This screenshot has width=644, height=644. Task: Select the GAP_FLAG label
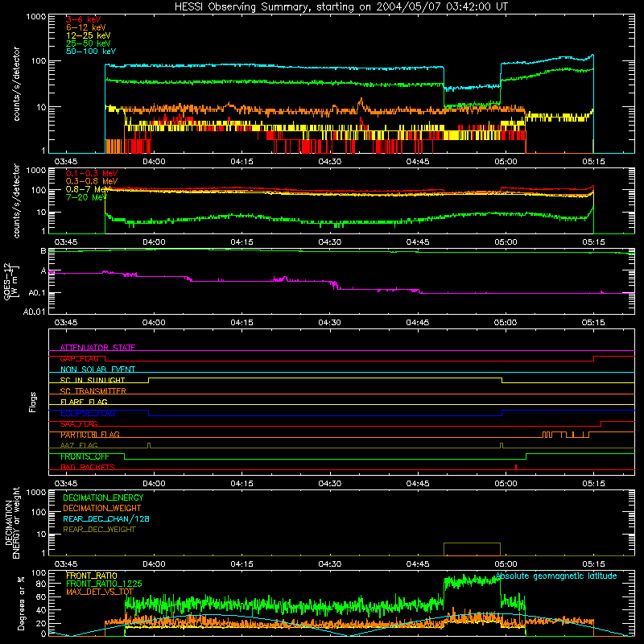click(79, 358)
